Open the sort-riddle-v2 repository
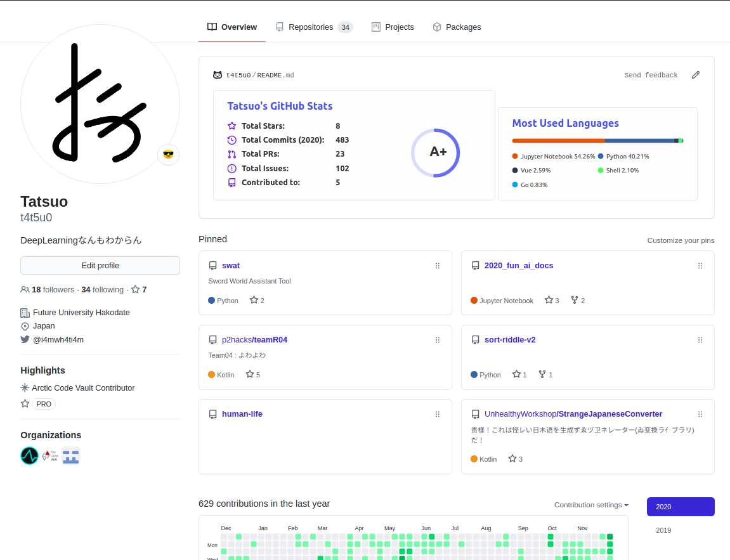This screenshot has height=560, width=730. [x=510, y=340]
